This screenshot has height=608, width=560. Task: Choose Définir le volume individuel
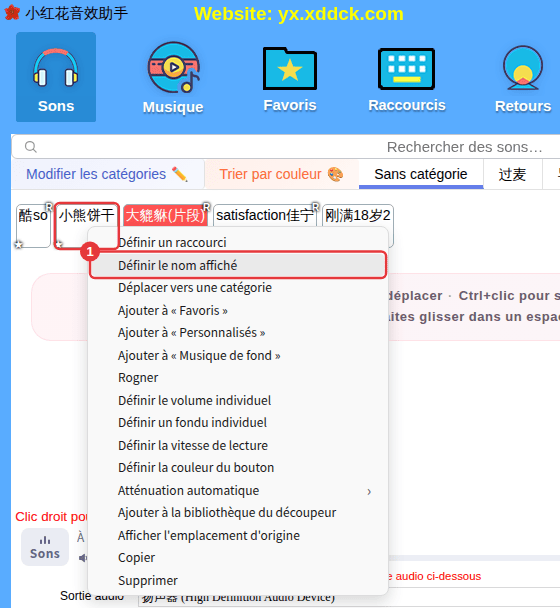238,401
